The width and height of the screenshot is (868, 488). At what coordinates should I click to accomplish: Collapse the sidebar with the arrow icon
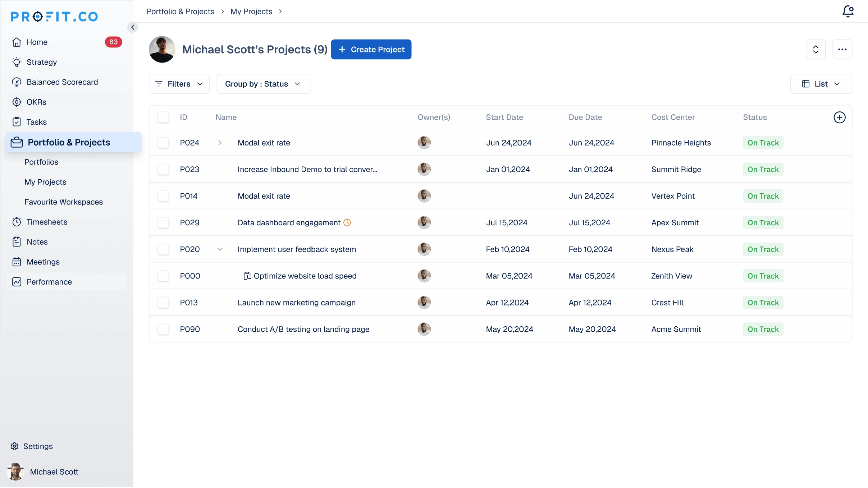[133, 27]
